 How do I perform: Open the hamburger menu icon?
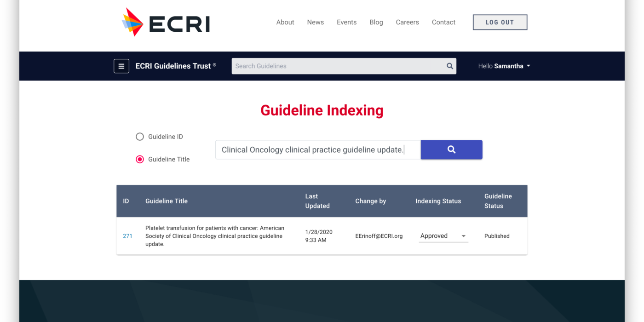point(121,66)
